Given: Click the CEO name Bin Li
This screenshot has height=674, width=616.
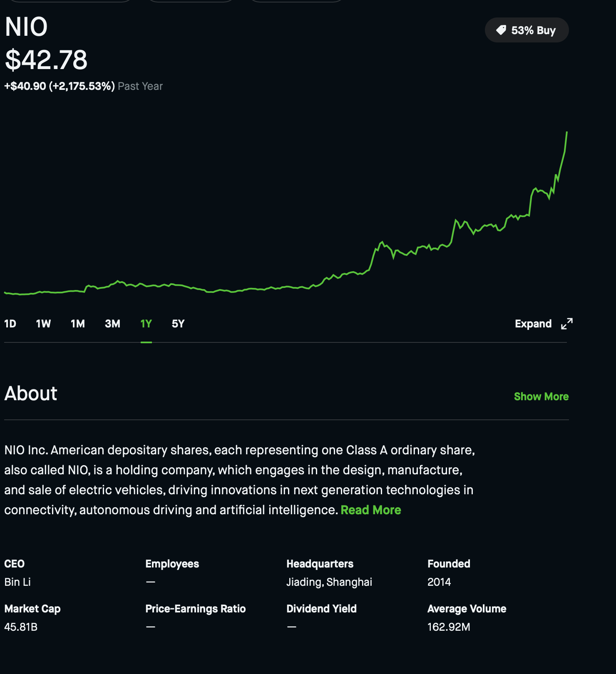Looking at the screenshot, I should tap(17, 582).
